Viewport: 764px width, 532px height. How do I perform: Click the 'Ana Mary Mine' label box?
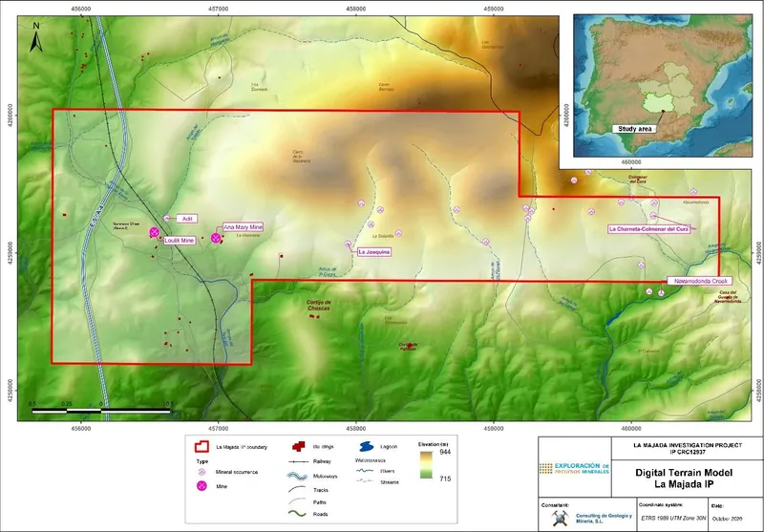pyautogui.click(x=244, y=227)
